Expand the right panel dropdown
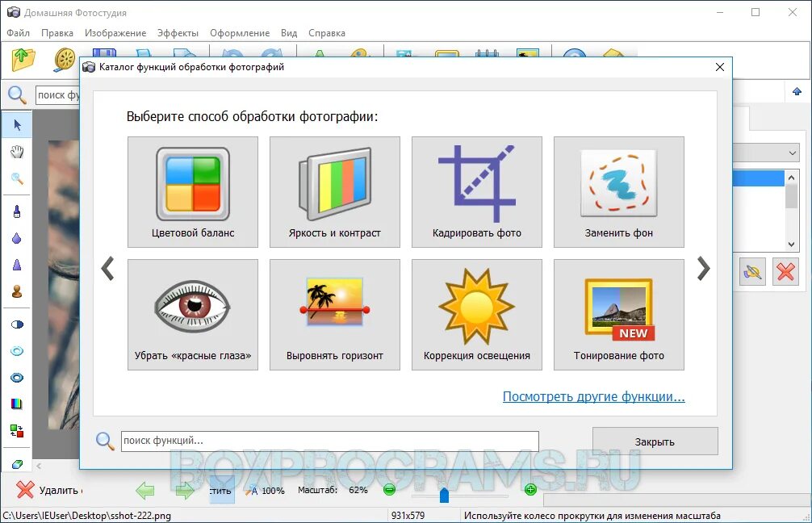Viewport: 812px width, 523px height. coord(793,153)
